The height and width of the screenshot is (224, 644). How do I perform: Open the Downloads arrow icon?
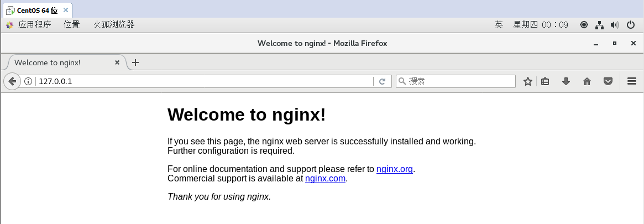coord(566,81)
